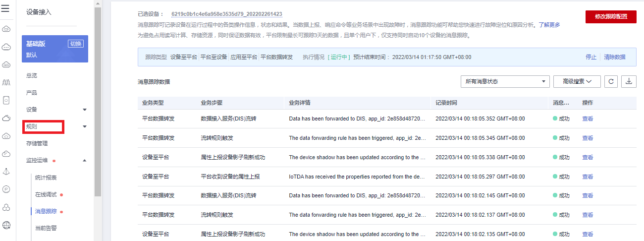
Task: Click the 'IoTDA has received the properties' detail cell
Action: pos(357,177)
